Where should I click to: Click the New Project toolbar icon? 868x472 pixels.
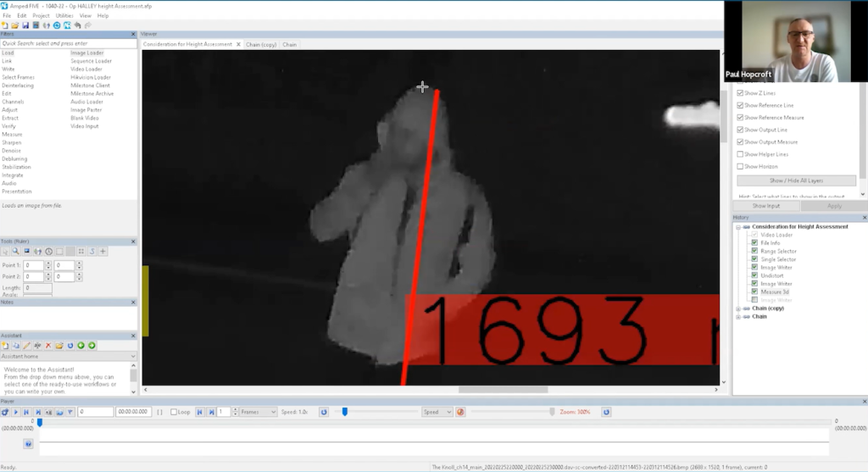(x=5, y=25)
